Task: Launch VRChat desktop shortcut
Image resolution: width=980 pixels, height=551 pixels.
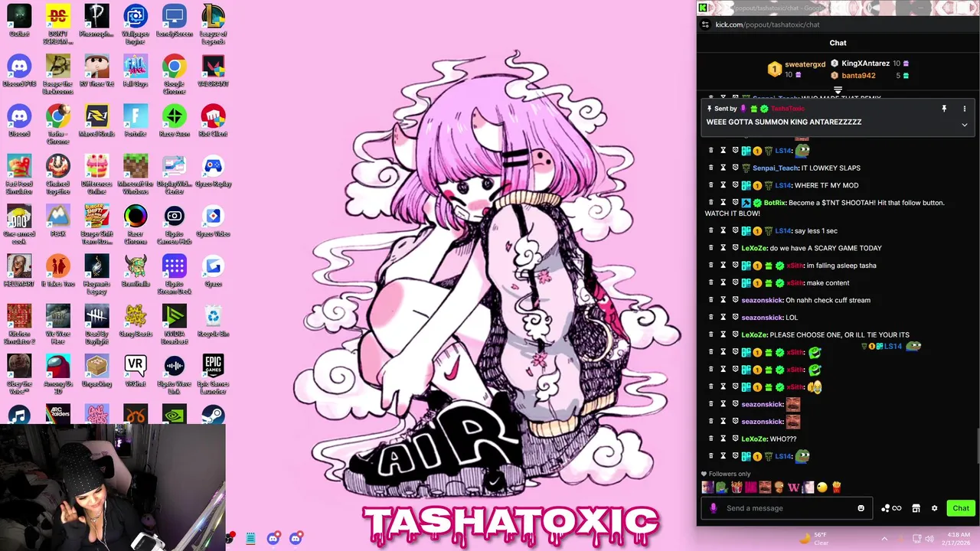Action: pyautogui.click(x=136, y=370)
